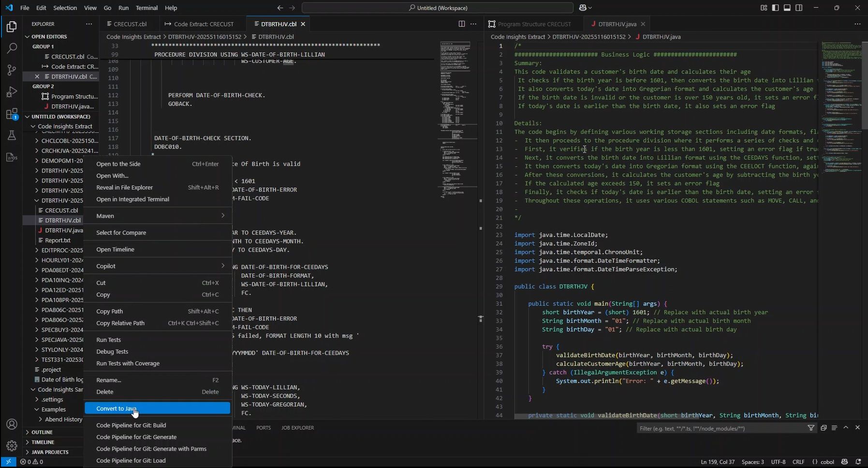Open the Manage settings gear

point(12,445)
